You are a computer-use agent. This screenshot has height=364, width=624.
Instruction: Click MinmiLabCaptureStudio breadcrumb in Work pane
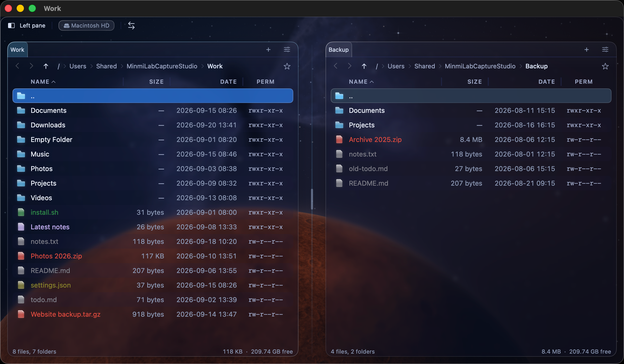[162, 66]
